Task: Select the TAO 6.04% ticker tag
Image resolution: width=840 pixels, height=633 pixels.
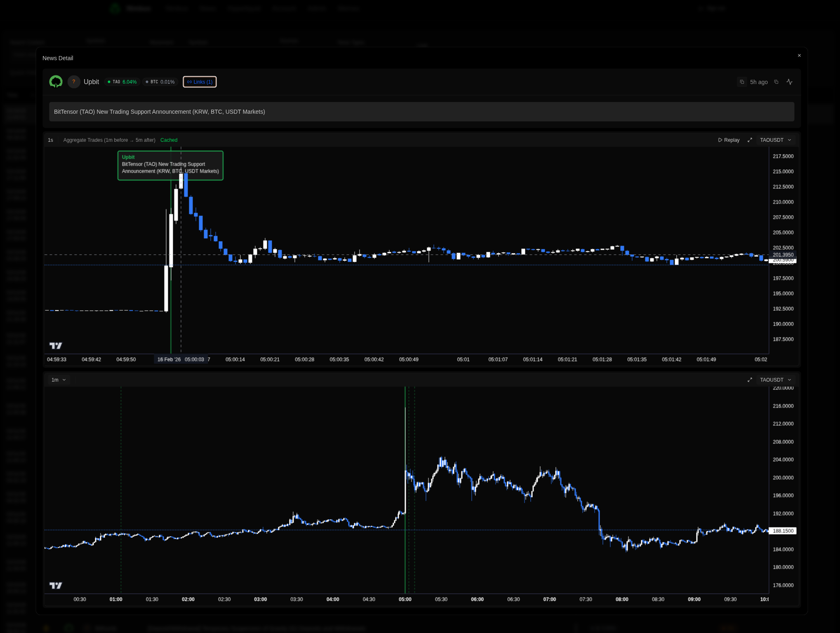Action: click(122, 82)
